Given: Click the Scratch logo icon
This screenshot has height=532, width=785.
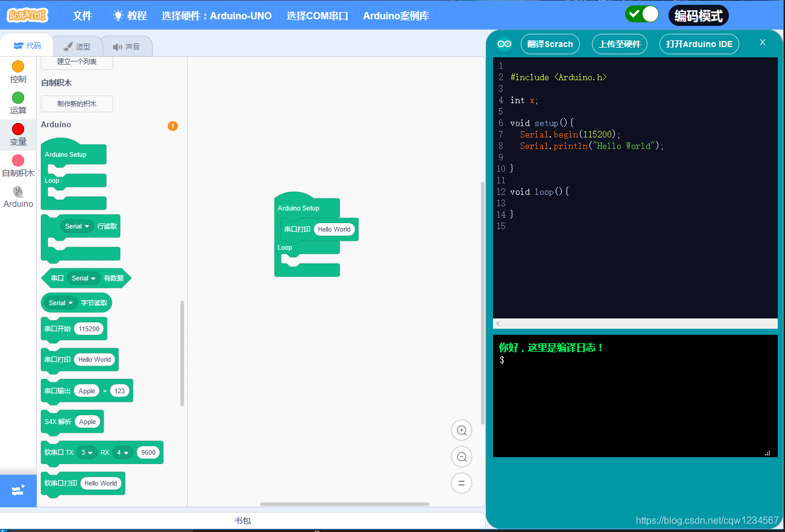Looking at the screenshot, I should [28, 15].
